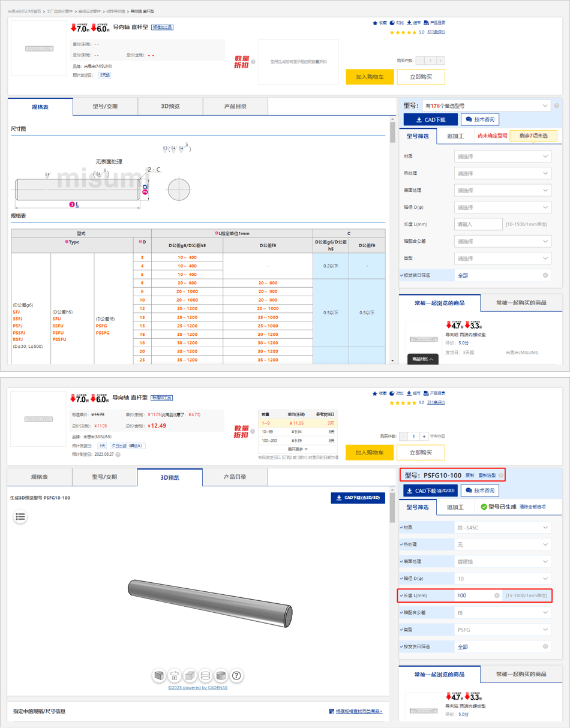Clear the length value 100 with its X icon

pos(497,595)
